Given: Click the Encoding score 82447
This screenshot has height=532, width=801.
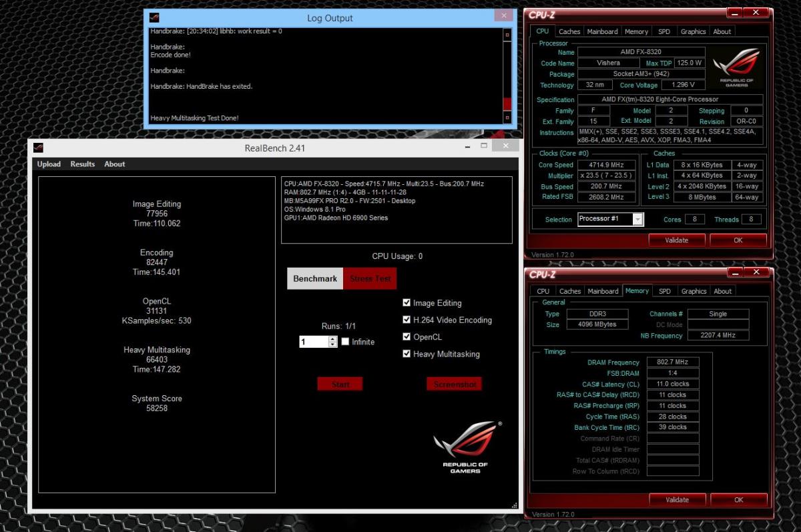Looking at the screenshot, I should click(157, 262).
